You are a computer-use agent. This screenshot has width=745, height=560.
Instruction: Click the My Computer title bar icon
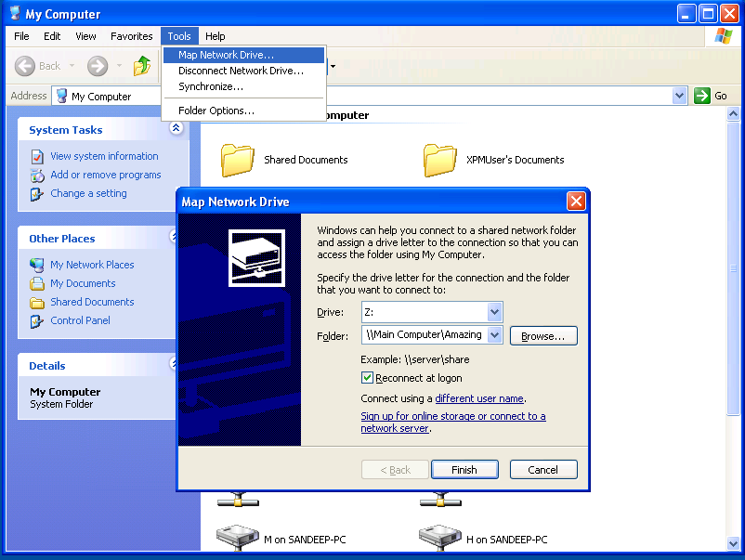(x=15, y=13)
